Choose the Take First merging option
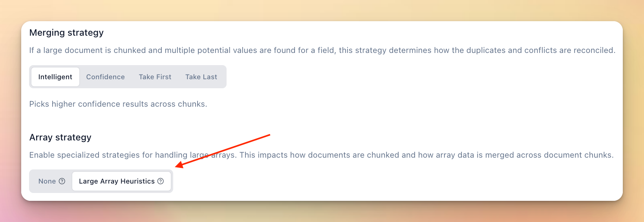This screenshot has height=222, width=644. tap(155, 77)
